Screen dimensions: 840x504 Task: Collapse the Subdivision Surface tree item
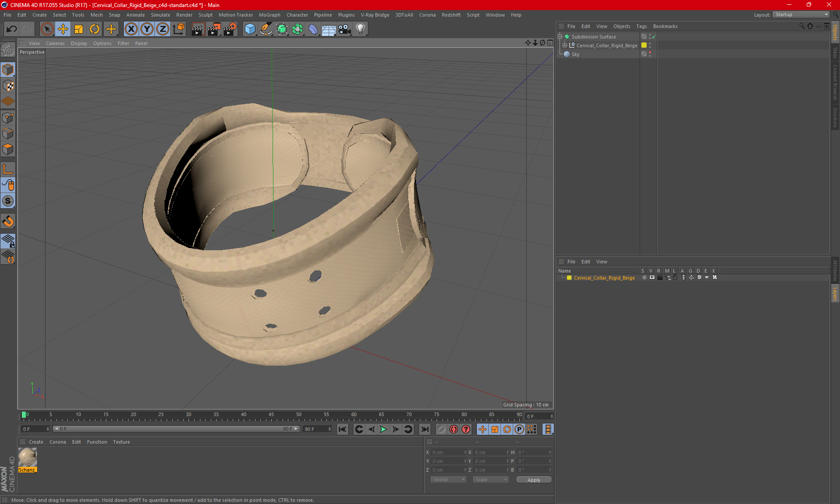(x=560, y=37)
